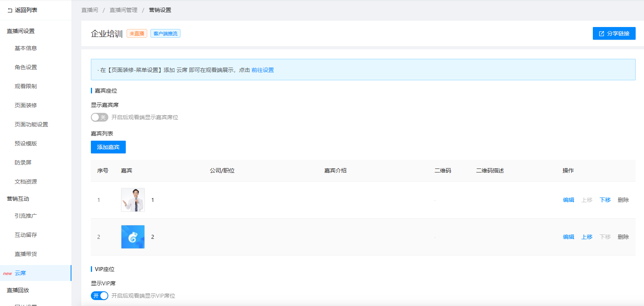
Task: Click the 操作 column header
Action: click(x=568, y=170)
